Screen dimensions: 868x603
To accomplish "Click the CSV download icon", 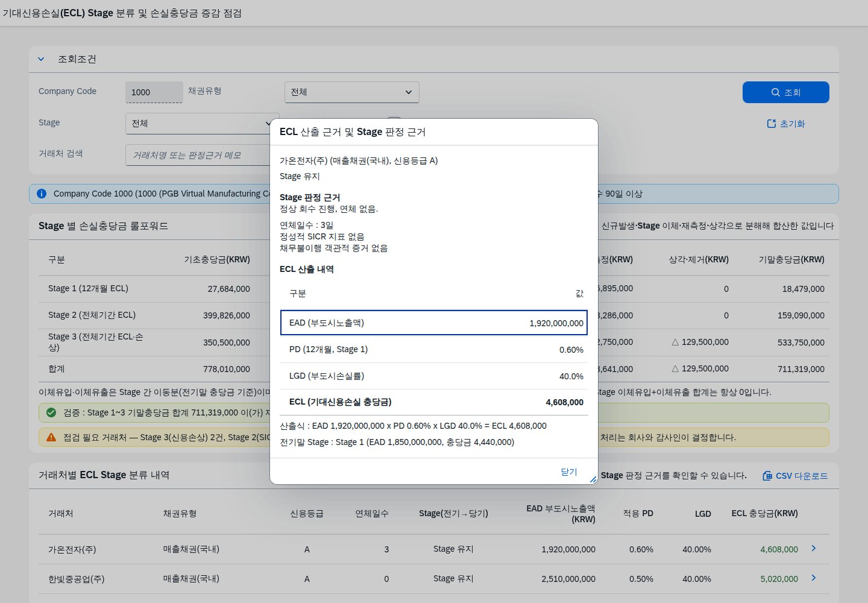I will pyautogui.click(x=767, y=476).
